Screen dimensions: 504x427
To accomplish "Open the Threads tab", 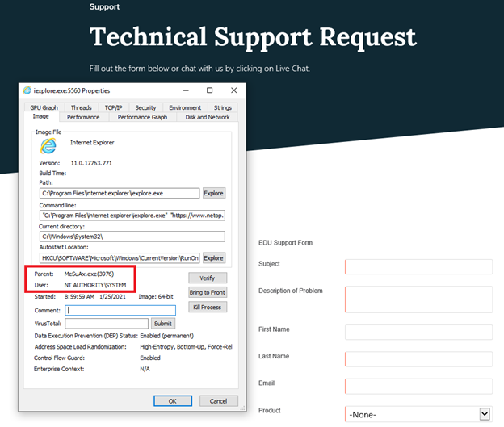I will pos(81,107).
